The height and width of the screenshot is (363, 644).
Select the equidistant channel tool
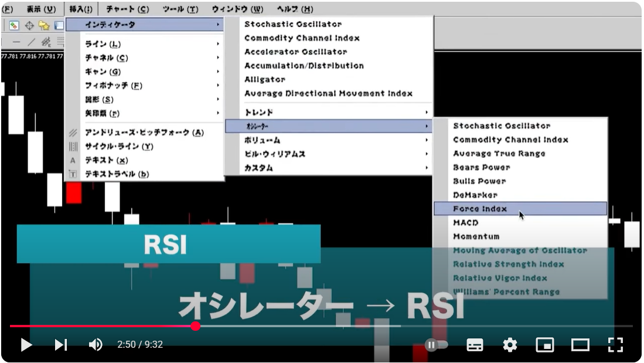[x=46, y=42]
